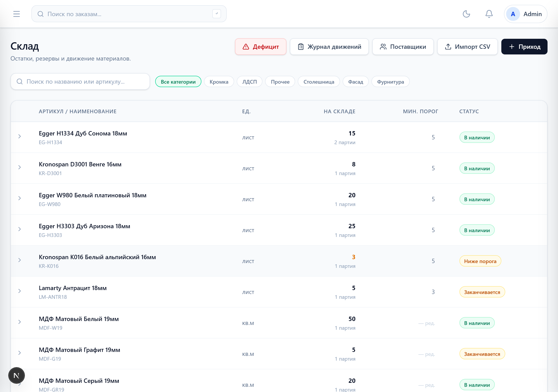Click the Склад page heading
Image resolution: width=558 pixels, height=392 pixels.
tap(25, 46)
